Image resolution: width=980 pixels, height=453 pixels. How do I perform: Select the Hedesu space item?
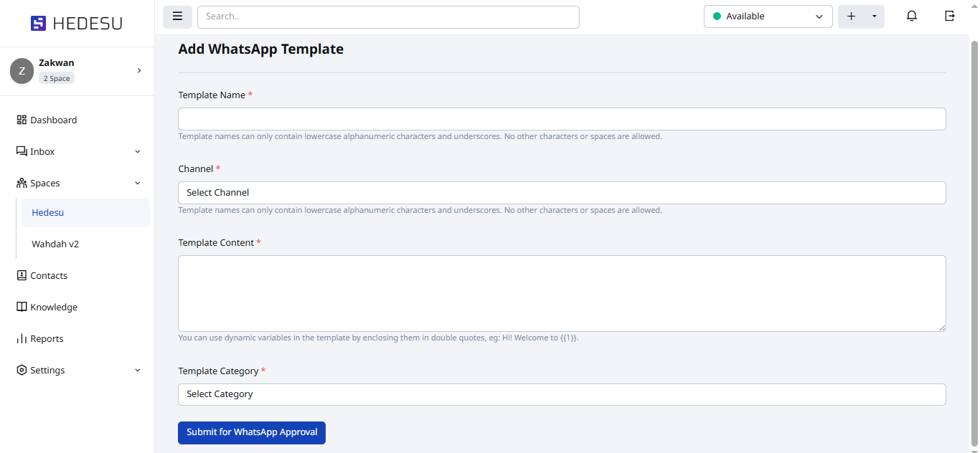tap(48, 212)
